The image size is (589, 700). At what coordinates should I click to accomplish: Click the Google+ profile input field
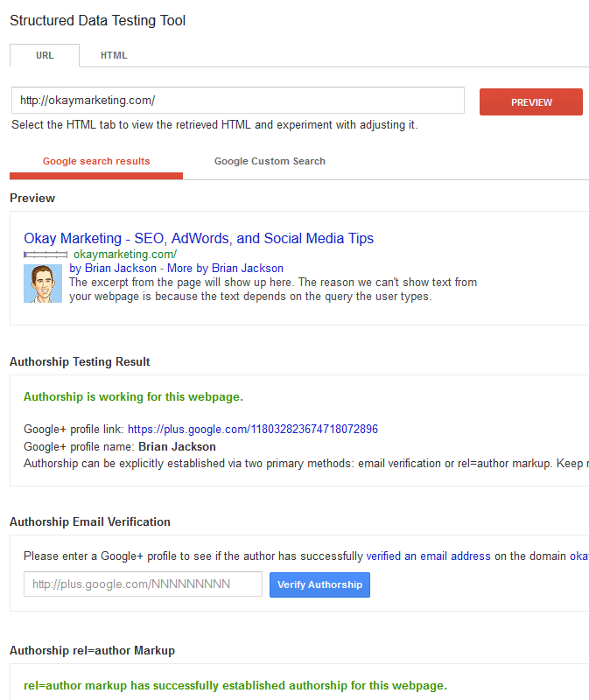coord(143,584)
